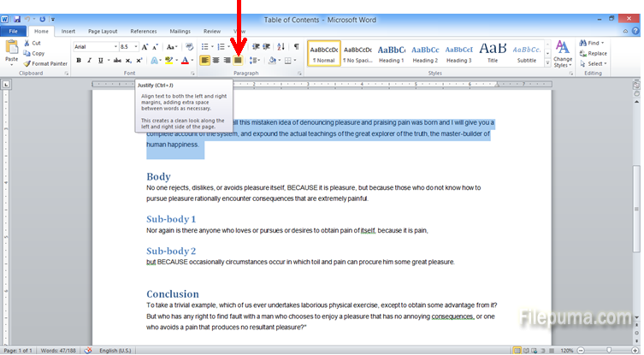Click the Sort paragraph icon
Image resolution: width=644 pixels, height=355 pixels.
[x=282, y=46]
